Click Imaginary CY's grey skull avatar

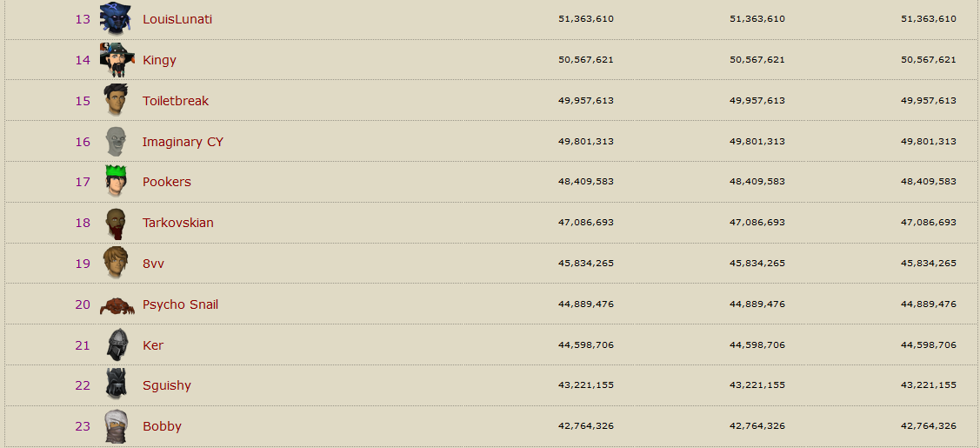click(x=116, y=141)
